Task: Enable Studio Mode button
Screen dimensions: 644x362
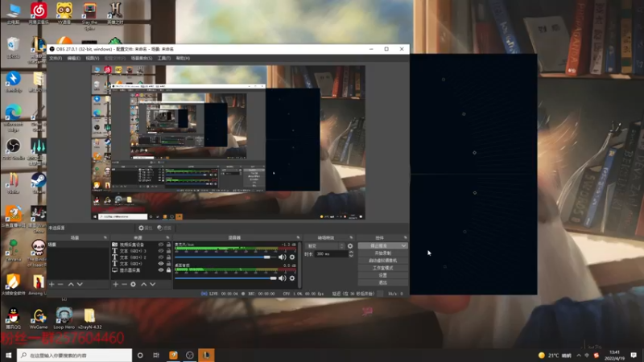Action: pyautogui.click(x=383, y=268)
